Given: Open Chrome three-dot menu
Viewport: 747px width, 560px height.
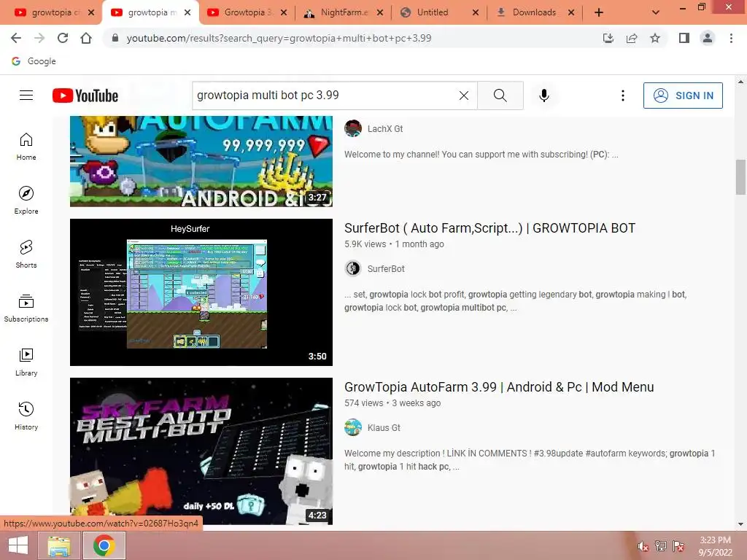Looking at the screenshot, I should coord(731,38).
